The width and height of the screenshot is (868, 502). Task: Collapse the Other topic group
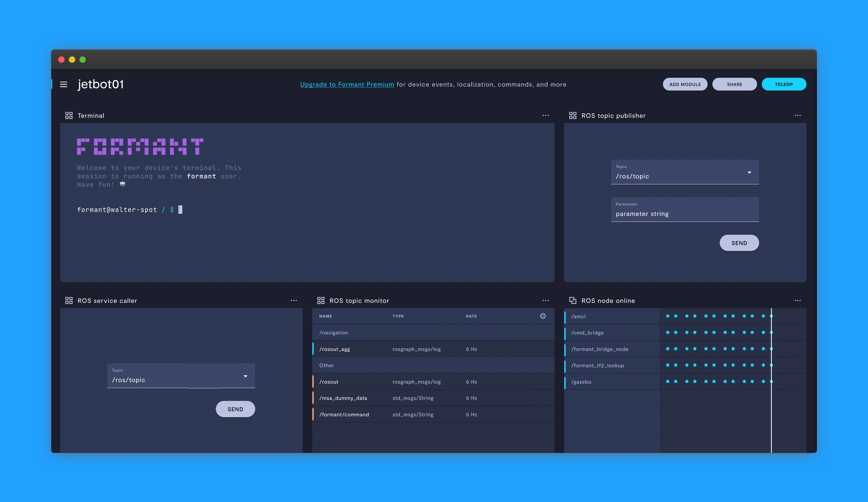click(433, 365)
